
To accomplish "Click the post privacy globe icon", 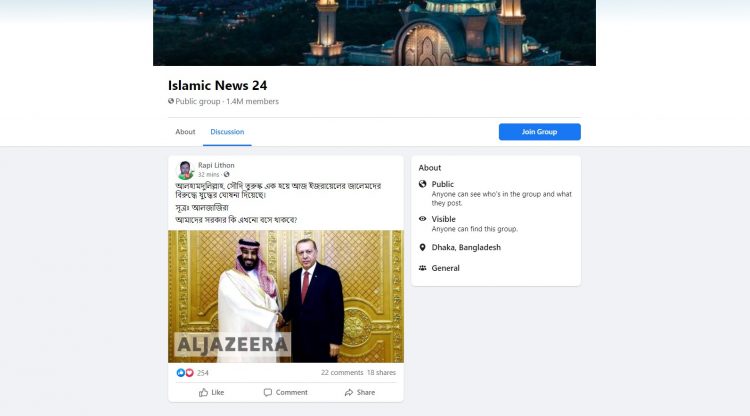I will click(x=227, y=175).
